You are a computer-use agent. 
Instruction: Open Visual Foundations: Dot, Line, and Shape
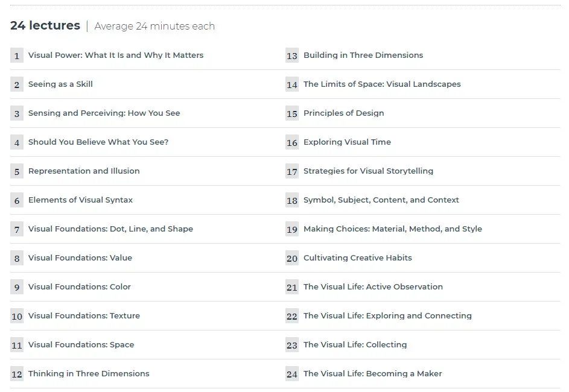110,229
